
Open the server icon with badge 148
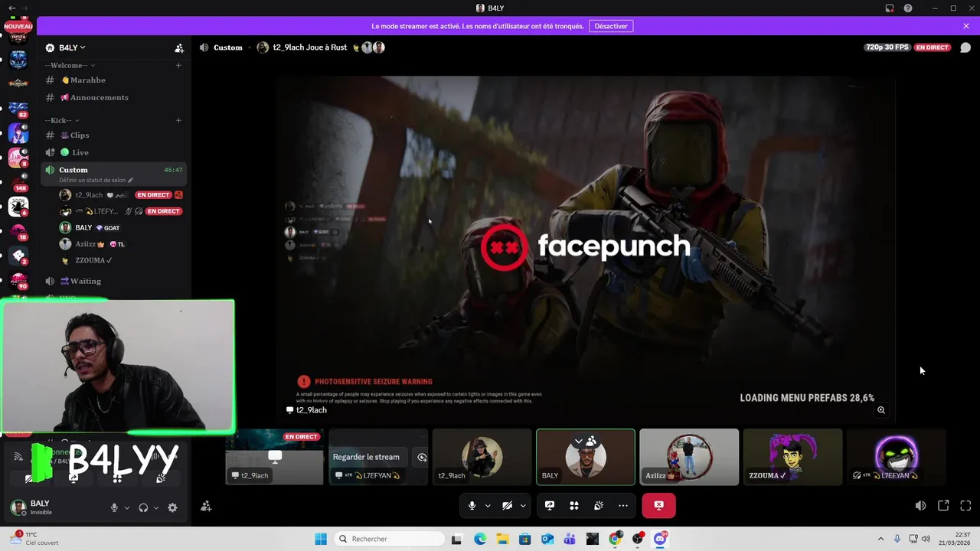18,182
